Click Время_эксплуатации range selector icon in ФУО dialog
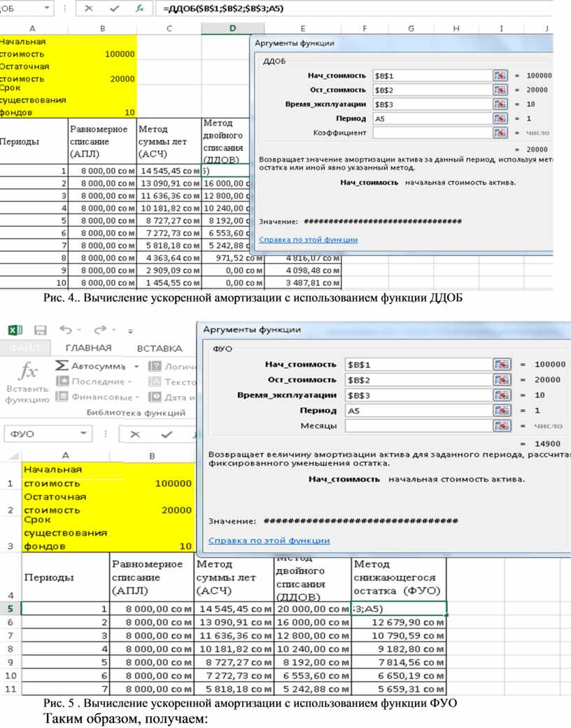This screenshot has width=571, height=728. (x=502, y=395)
